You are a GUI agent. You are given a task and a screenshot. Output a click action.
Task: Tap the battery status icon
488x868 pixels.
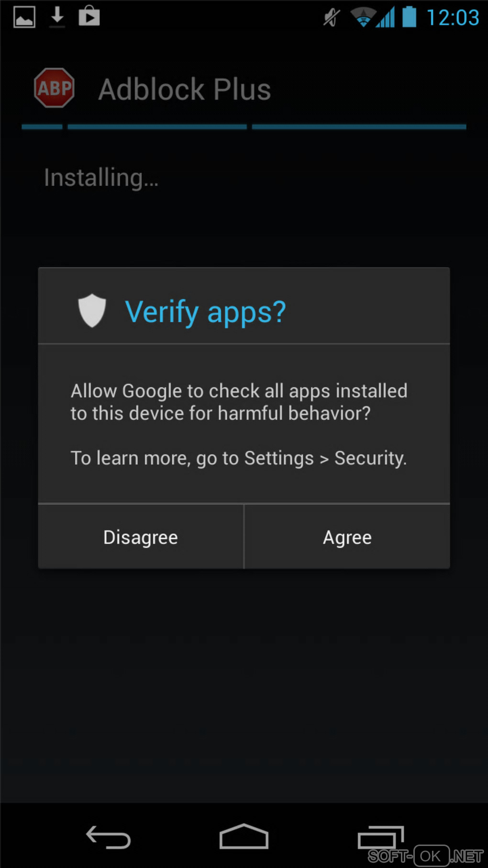point(409,17)
